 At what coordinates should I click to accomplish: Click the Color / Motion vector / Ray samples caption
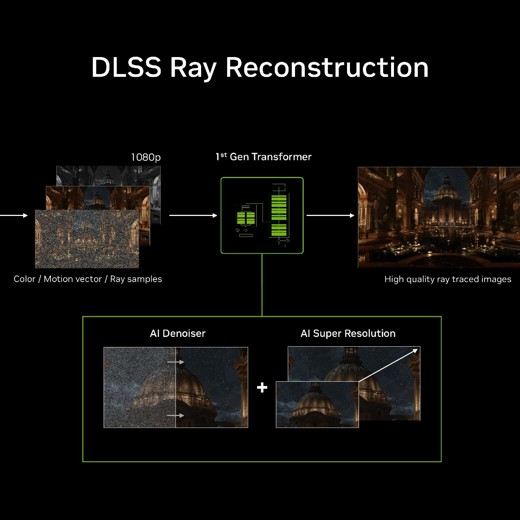88,279
